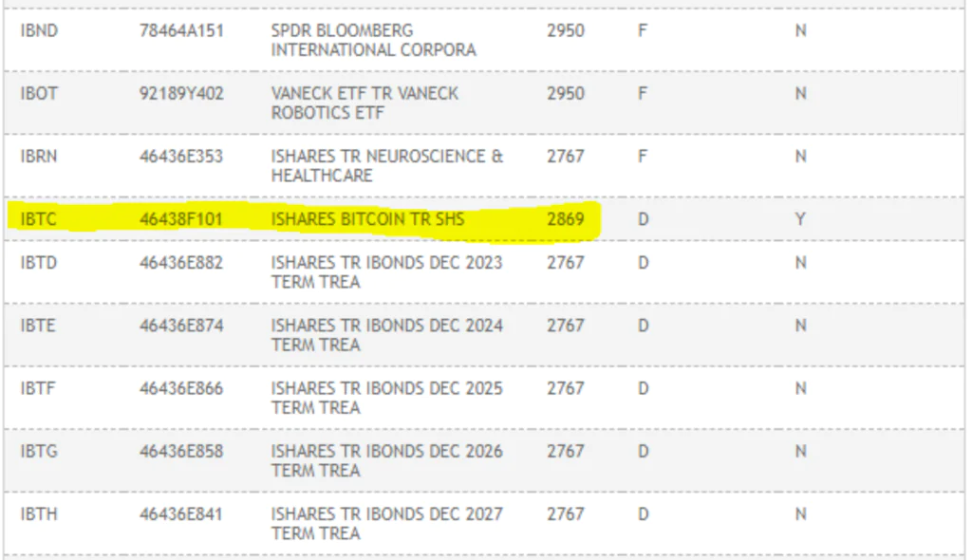Select the IBTD ticker symbol
The width and height of the screenshot is (972, 560).
[x=38, y=263]
